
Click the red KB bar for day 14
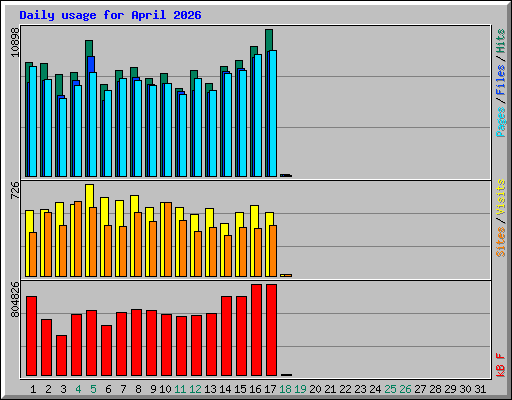(x=226, y=336)
